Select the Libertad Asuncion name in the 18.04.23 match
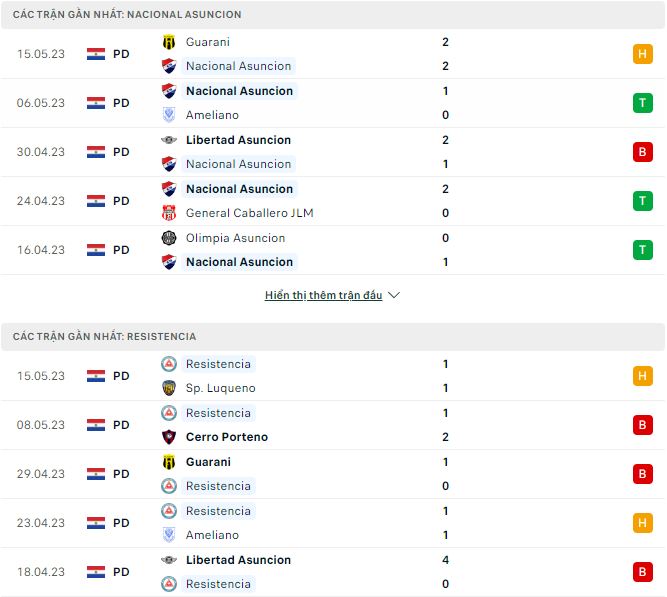667x597 pixels. pos(238,560)
